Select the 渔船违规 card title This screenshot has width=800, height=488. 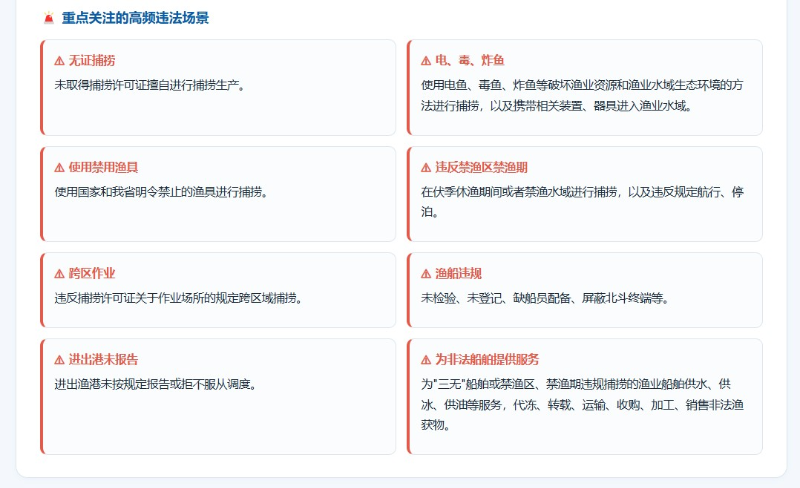point(458,274)
